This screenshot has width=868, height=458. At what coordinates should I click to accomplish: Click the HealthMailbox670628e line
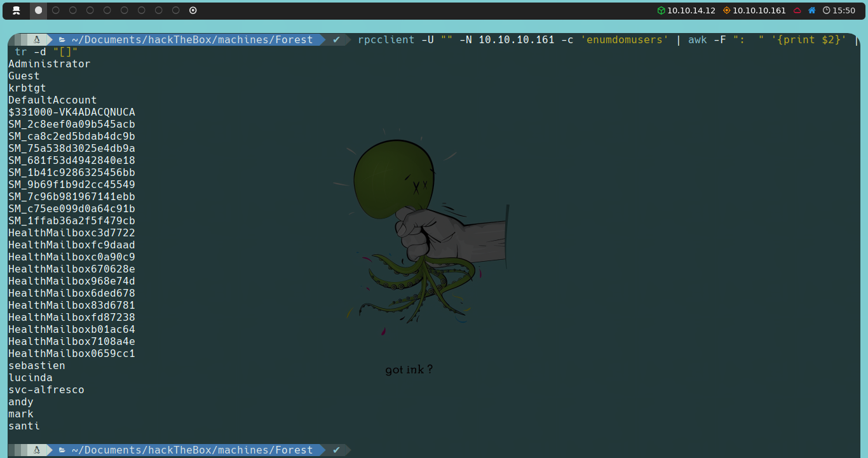tap(72, 269)
